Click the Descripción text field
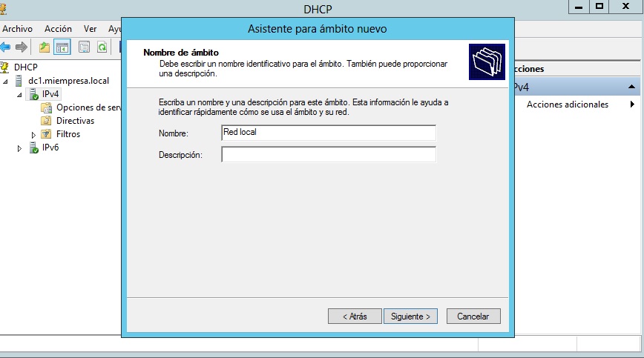Image resolution: width=644 pixels, height=358 pixels. tap(328, 154)
